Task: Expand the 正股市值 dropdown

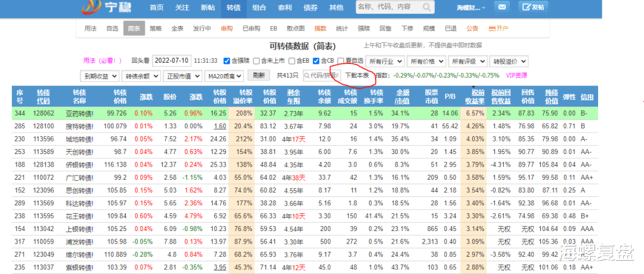Action: [x=182, y=76]
